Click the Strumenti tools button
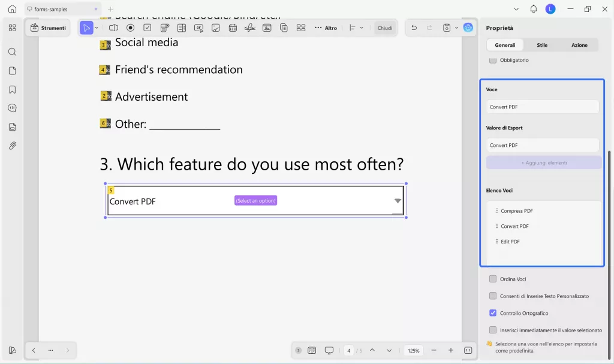This screenshot has height=364, width=614. 48,28
